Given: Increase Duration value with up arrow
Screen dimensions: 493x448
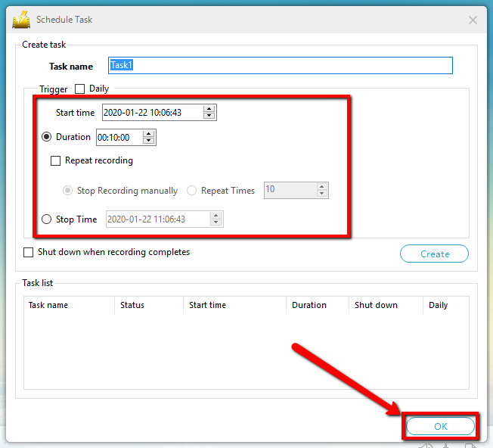Looking at the screenshot, I should [x=149, y=134].
